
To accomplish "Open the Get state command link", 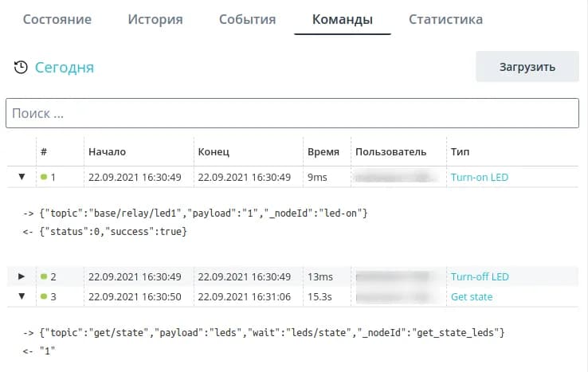I will [x=471, y=296].
